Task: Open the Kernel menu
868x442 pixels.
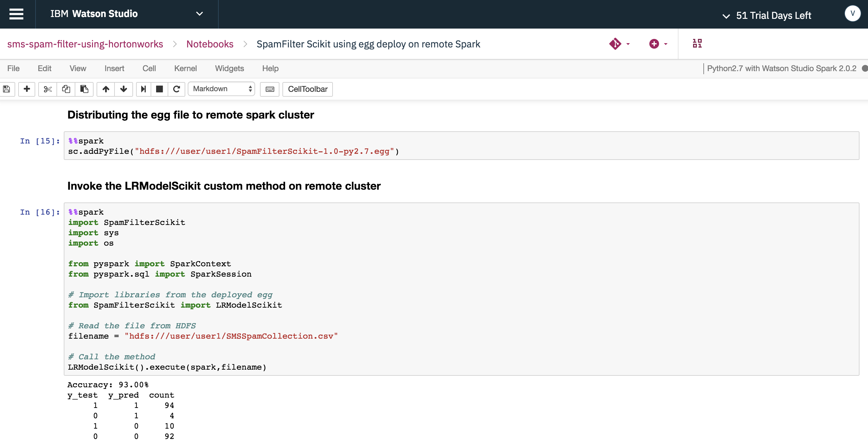Action: [x=185, y=68]
